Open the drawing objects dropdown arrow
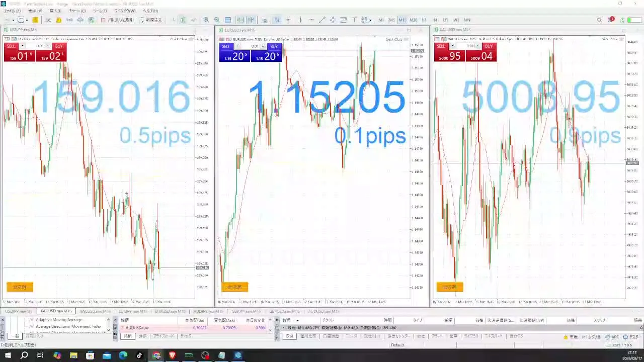Image resolution: width=644 pixels, height=362 pixels. click(x=370, y=20)
